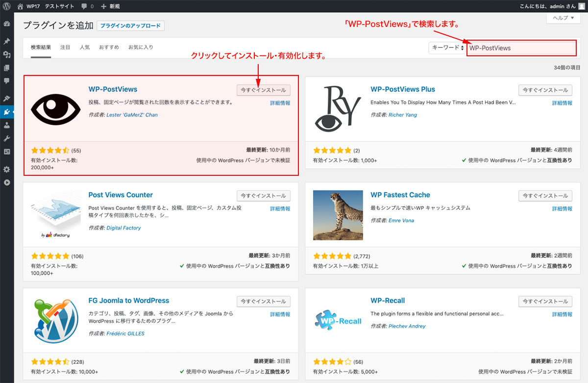Click the プラグインを追加 page heading
Screen dimensions: 588x383
coord(58,25)
